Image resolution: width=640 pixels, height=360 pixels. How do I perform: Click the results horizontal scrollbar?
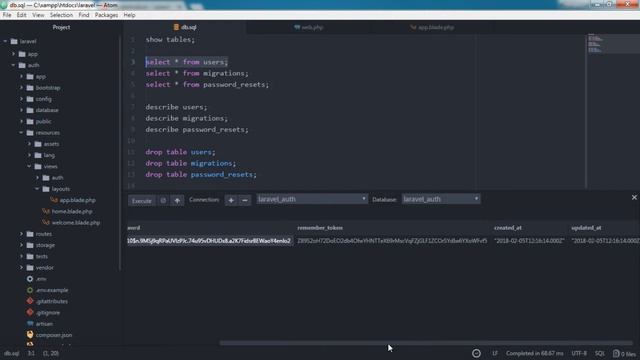pyautogui.click(x=426, y=343)
